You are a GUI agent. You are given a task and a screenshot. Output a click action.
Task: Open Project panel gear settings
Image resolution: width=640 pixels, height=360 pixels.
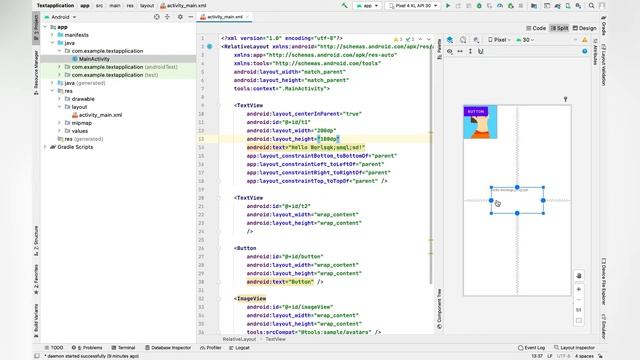tap(180, 17)
